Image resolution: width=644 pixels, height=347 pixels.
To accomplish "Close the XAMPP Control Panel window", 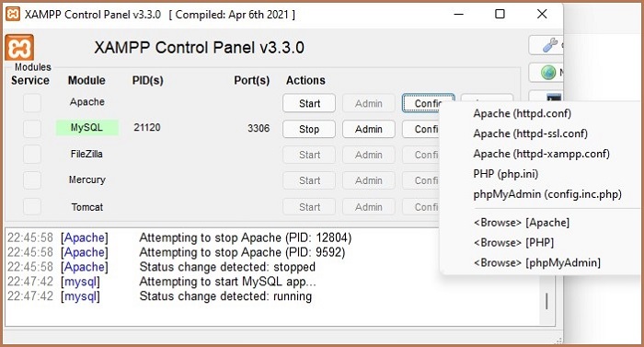I will 542,14.
